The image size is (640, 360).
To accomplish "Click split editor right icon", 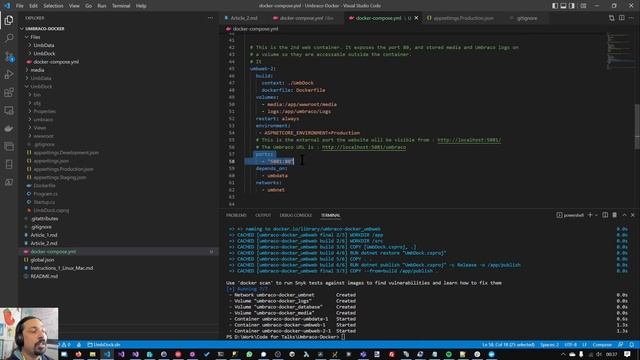I will tap(622, 18).
